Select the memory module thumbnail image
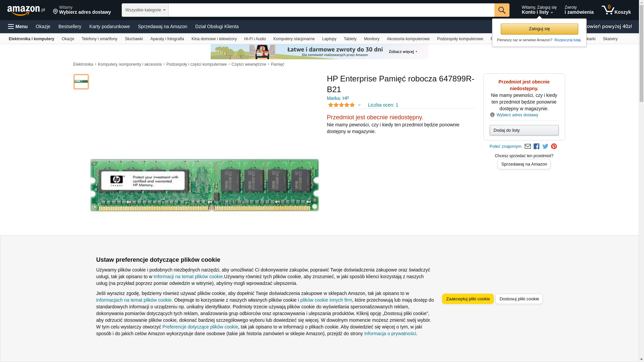 81,82
